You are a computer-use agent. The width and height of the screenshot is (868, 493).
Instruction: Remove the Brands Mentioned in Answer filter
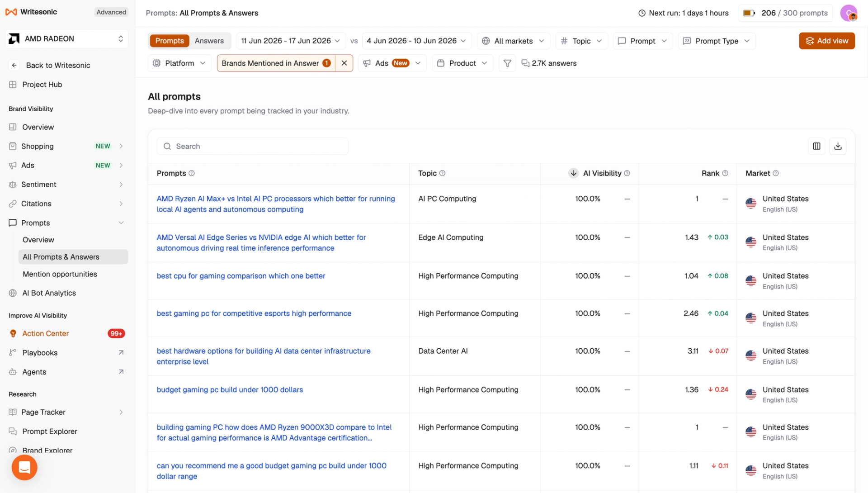[344, 63]
